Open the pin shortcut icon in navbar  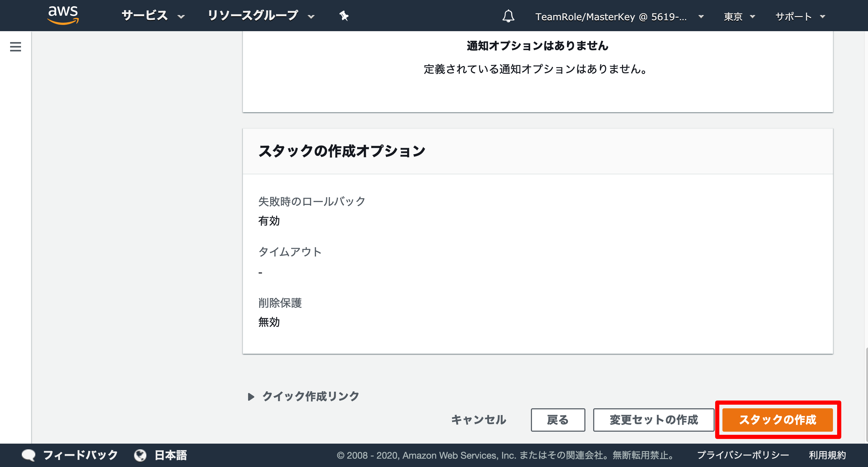coord(344,16)
